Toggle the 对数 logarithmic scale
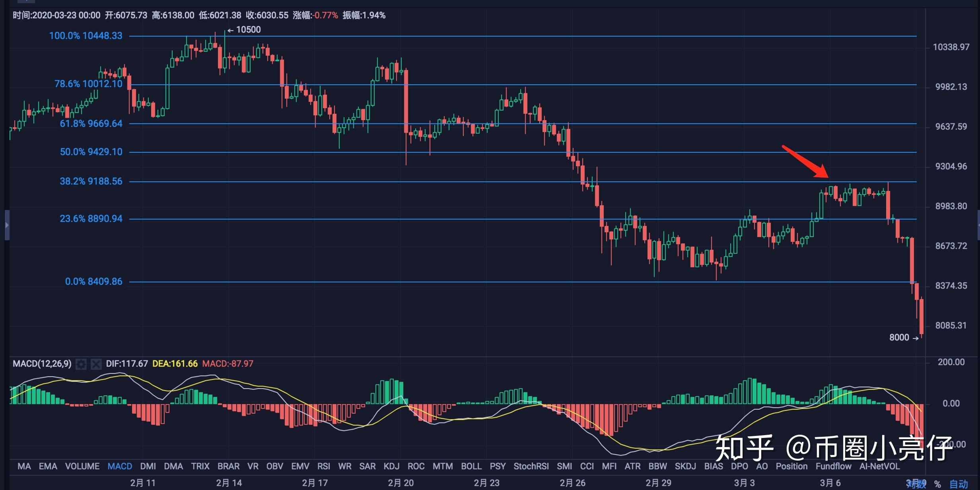 916,484
